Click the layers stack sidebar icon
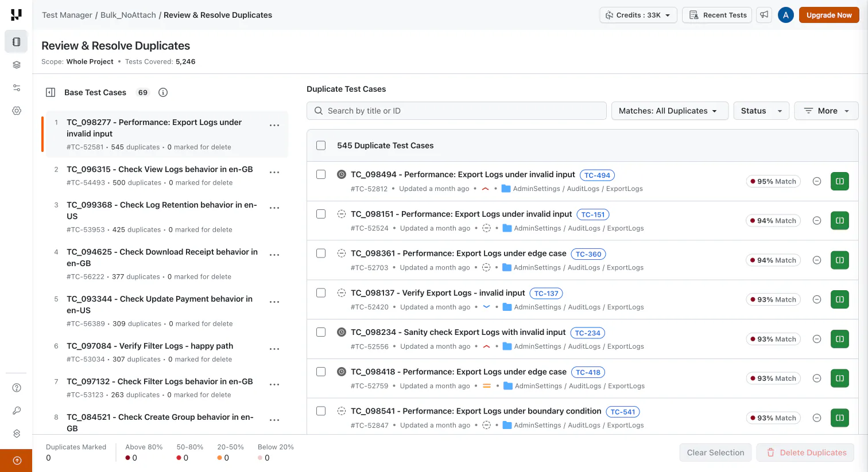 pyautogui.click(x=16, y=65)
